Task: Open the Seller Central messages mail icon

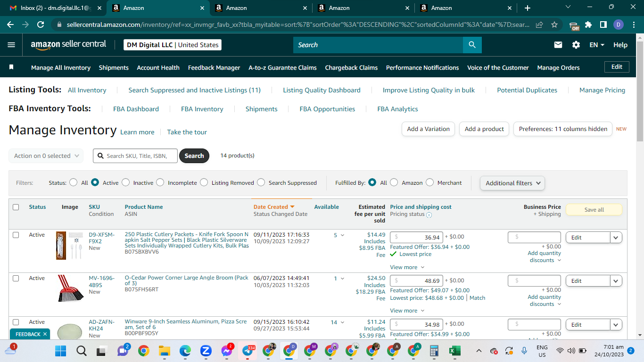Action: tap(558, 45)
